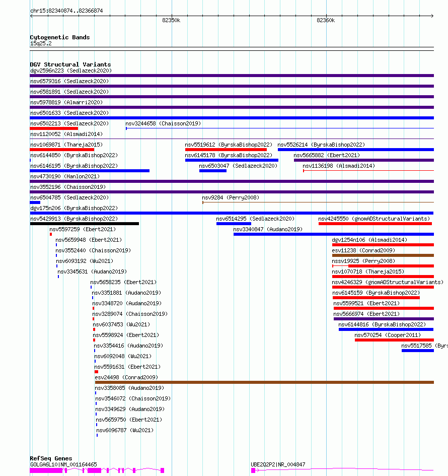Image resolution: width=448 pixels, height=476 pixels.
Task: Select the blue bar under nsv6144816
Action: click(386, 330)
